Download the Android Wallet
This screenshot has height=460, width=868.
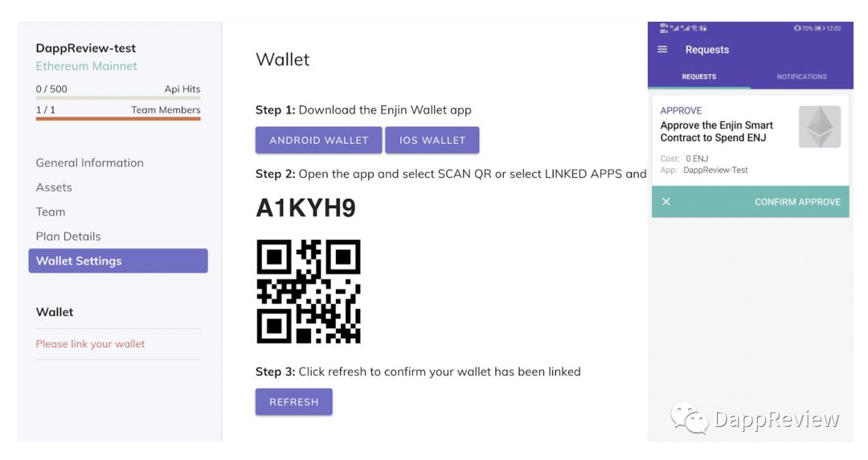click(319, 140)
